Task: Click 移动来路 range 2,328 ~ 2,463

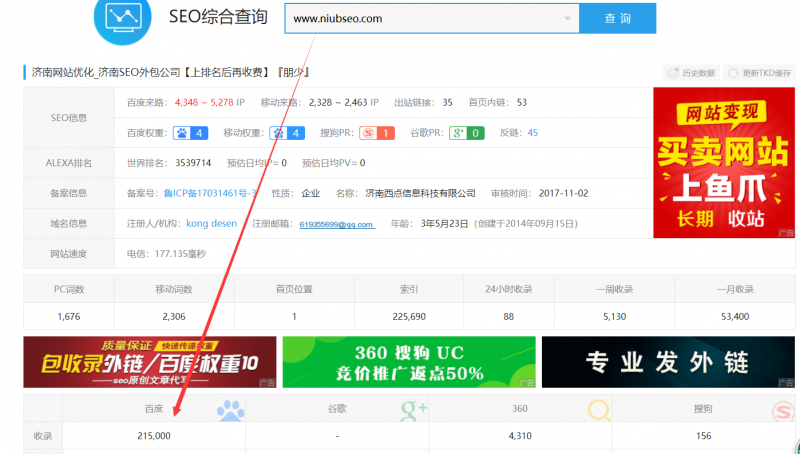Action: tap(338, 103)
